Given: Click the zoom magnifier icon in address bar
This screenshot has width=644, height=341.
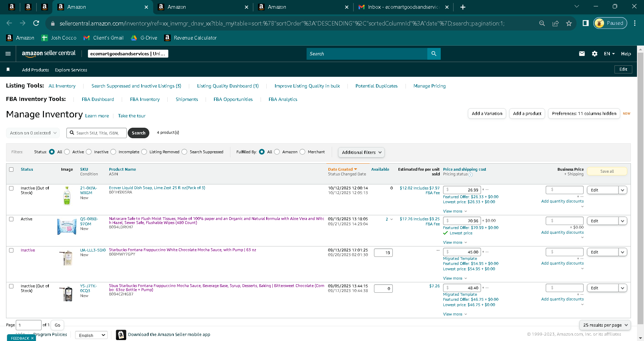Looking at the screenshot, I should pos(542,23).
